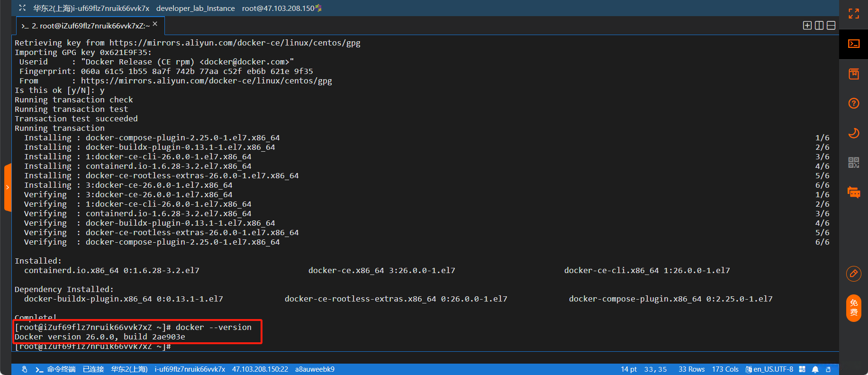Viewport: 868px width, 375px height.
Task: Select the '2. root@iZuf69flz7nruik66vvk7xZ:~' terminal tab
Action: (x=90, y=26)
